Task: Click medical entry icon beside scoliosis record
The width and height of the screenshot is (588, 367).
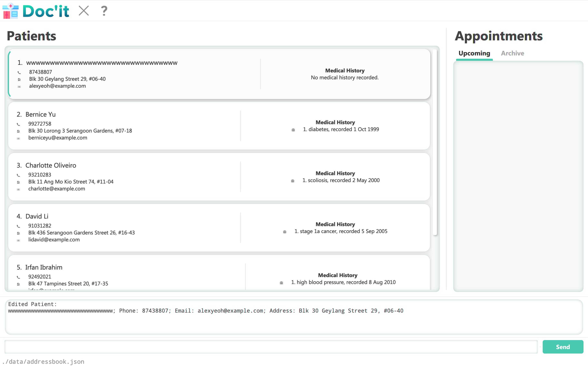Action: (293, 181)
